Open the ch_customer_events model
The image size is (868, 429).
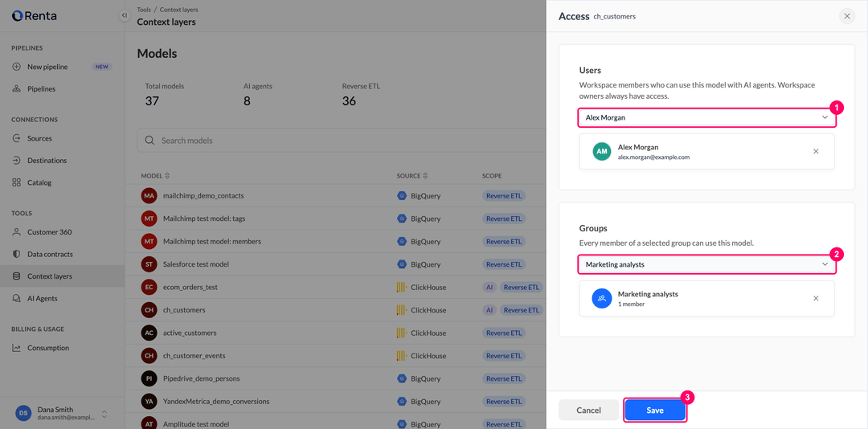pos(194,356)
